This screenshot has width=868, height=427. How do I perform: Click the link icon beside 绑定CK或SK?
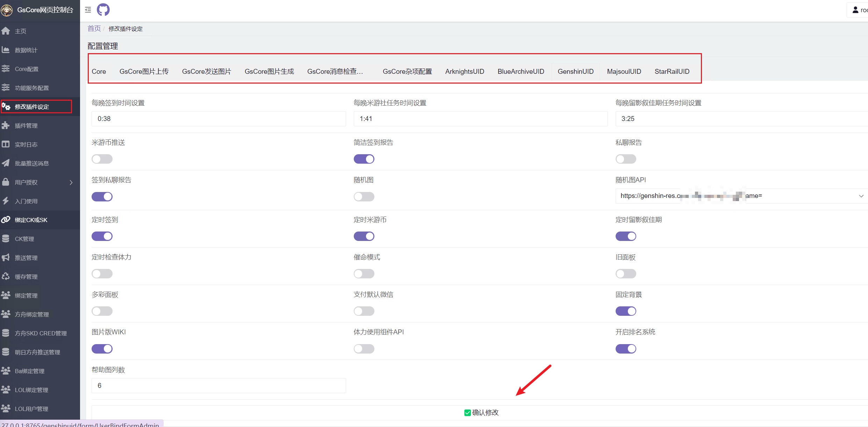tap(6, 220)
